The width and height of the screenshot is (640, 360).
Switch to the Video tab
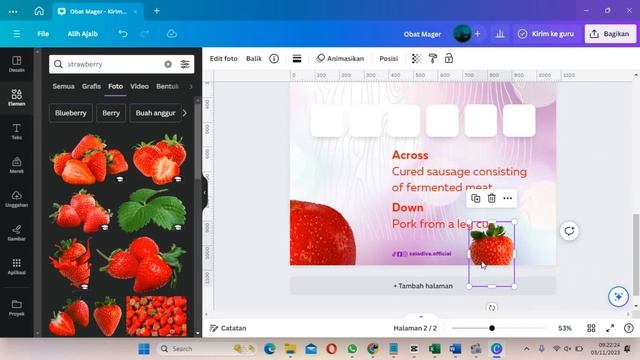point(139,86)
